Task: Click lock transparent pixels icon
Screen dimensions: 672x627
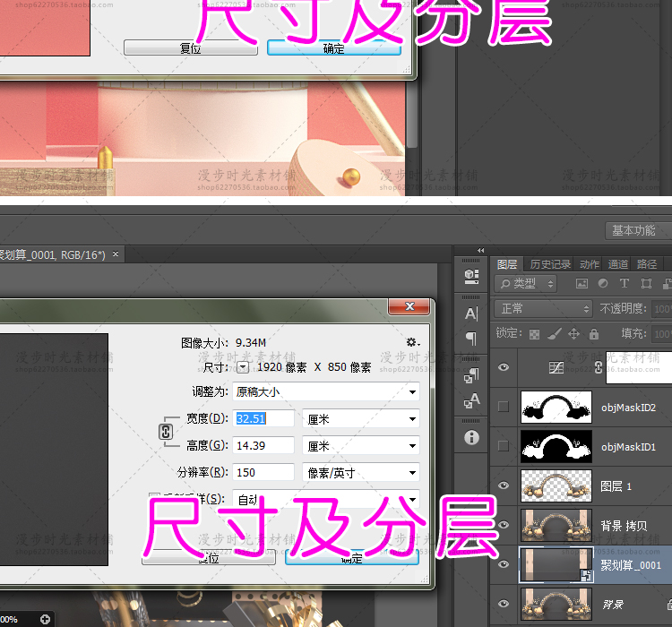Action: coord(535,334)
